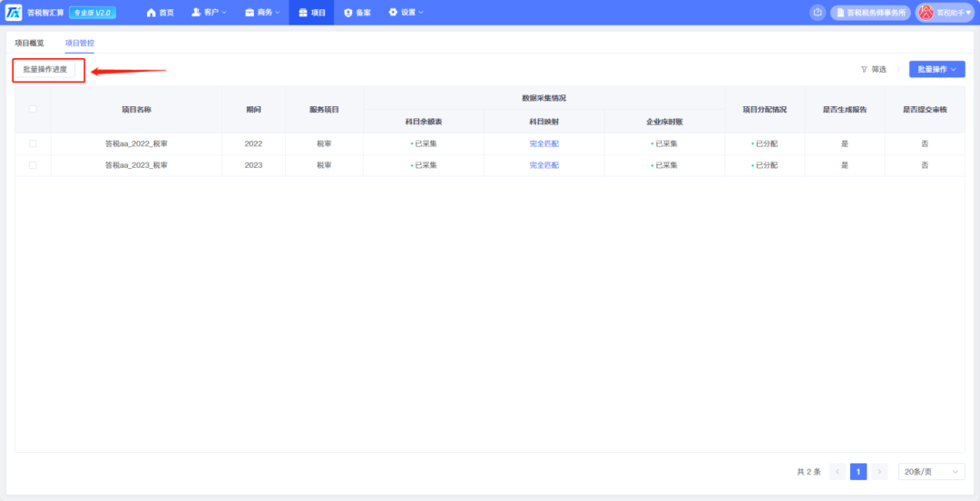Screen dimensions: 980x501
Task: Click the 是否提交审核 column header
Action: (925, 110)
